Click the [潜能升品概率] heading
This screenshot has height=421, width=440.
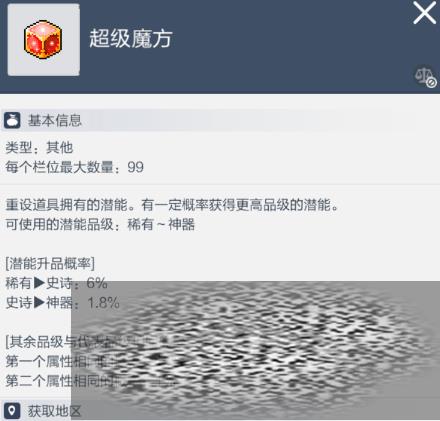[50, 264]
